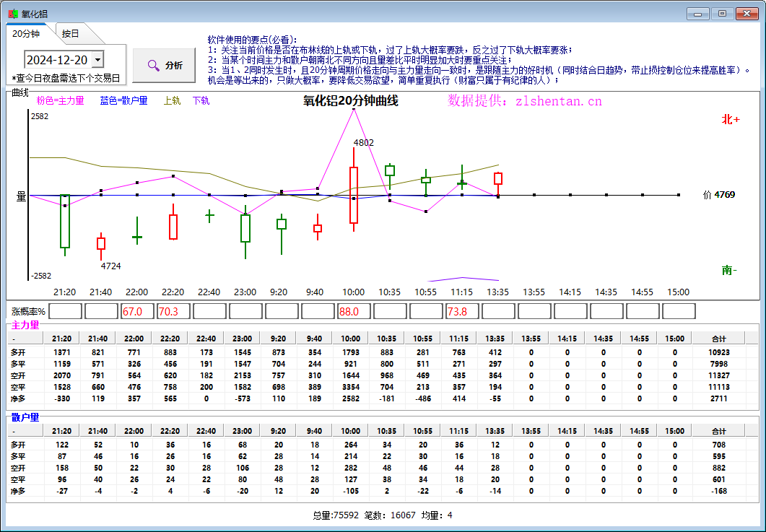Switch to the 20分钟 tab
The height and width of the screenshot is (532, 766).
tap(26, 34)
